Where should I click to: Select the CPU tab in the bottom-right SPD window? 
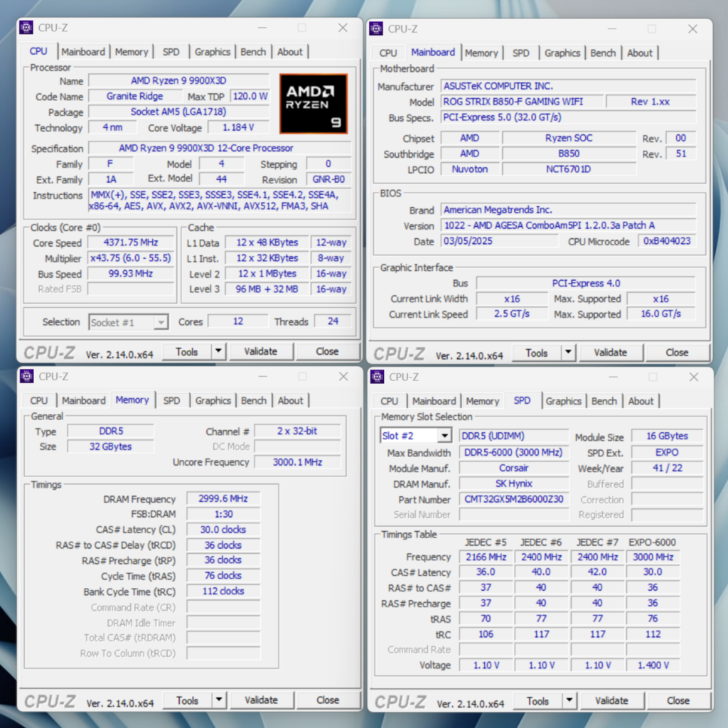point(390,401)
